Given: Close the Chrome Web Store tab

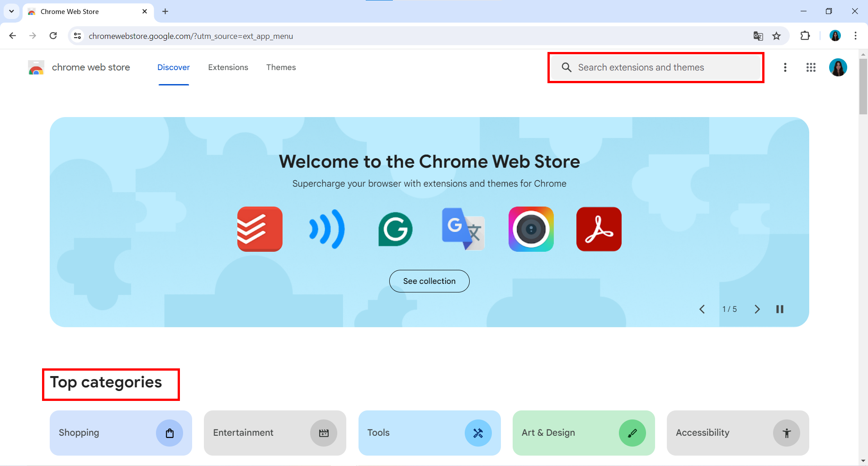Looking at the screenshot, I should (x=145, y=11).
